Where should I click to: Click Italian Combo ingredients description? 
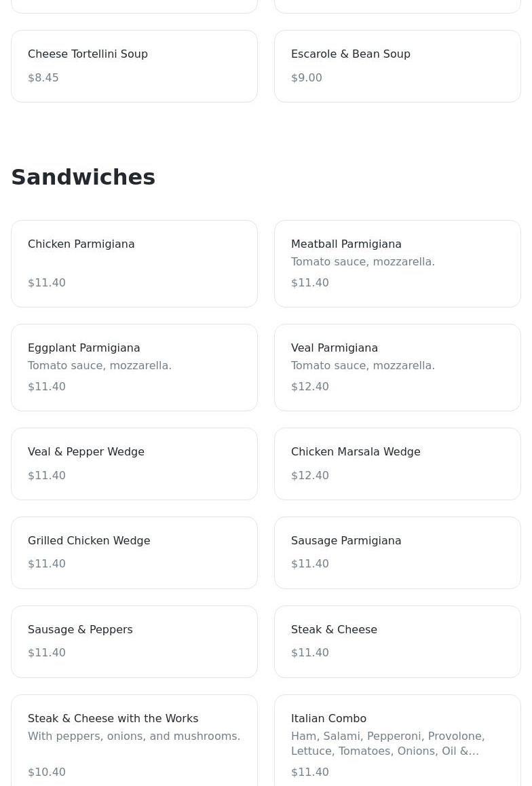coord(387,744)
